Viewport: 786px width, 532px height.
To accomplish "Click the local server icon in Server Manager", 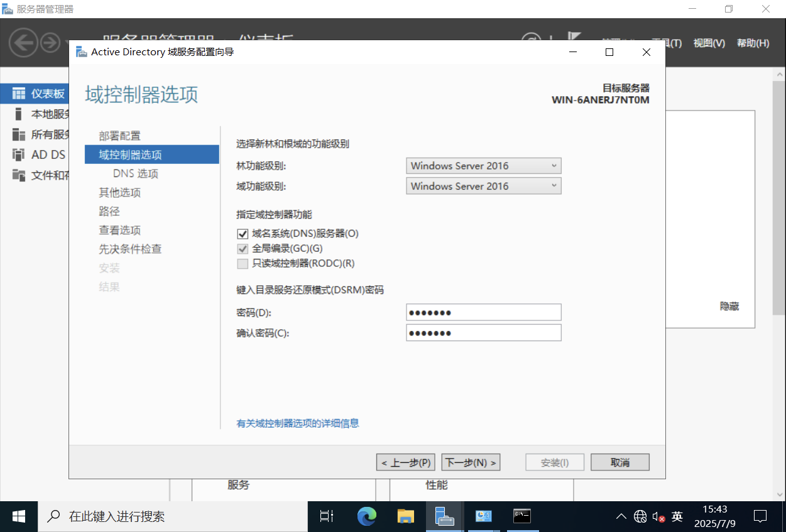I will point(19,114).
